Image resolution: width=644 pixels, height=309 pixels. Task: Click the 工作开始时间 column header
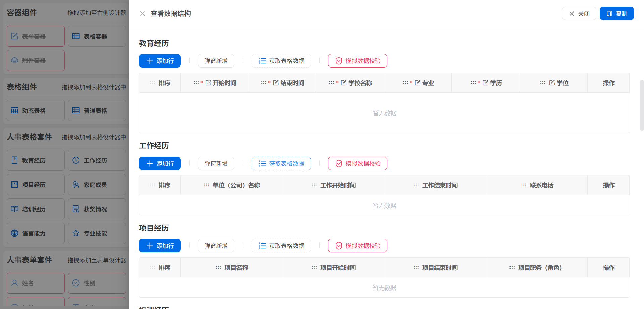point(338,185)
